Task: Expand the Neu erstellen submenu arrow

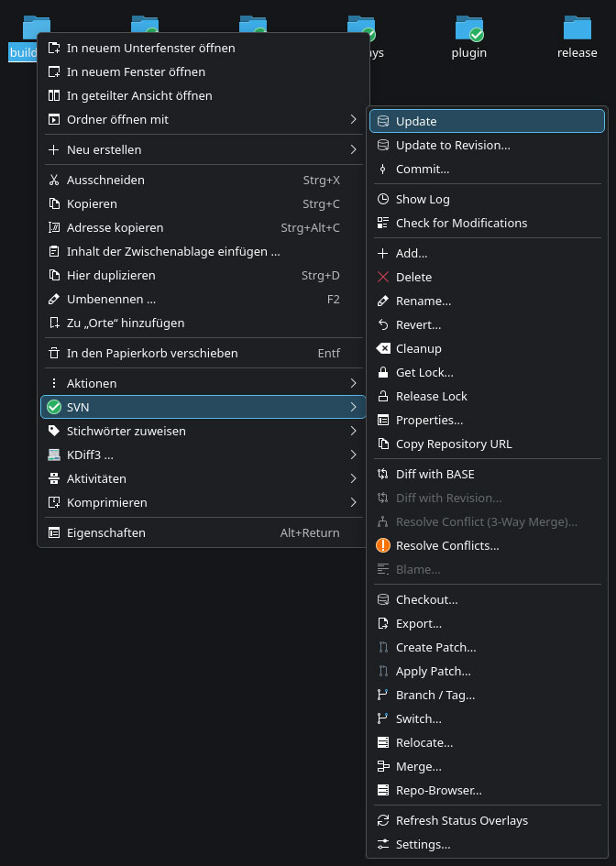Action: [x=353, y=149]
